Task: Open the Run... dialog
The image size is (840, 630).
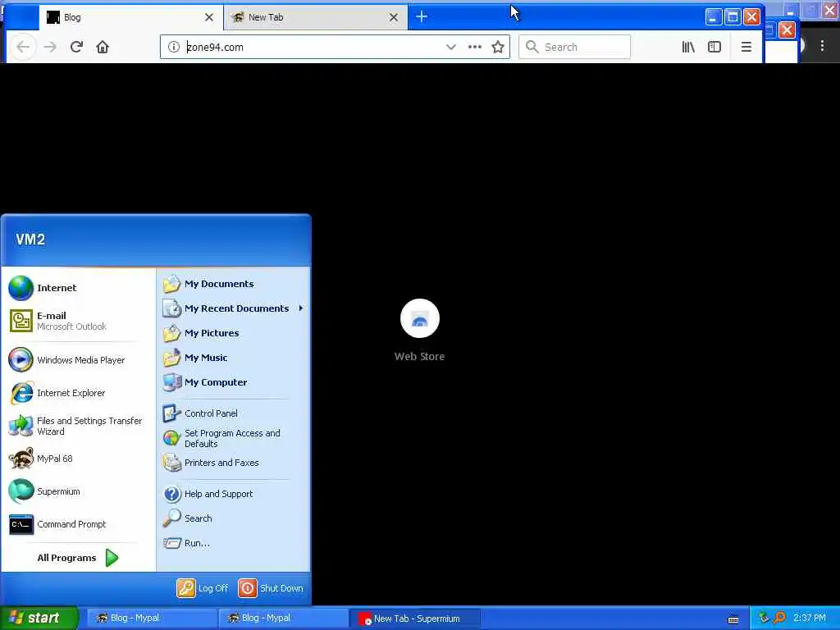Action: point(233,543)
